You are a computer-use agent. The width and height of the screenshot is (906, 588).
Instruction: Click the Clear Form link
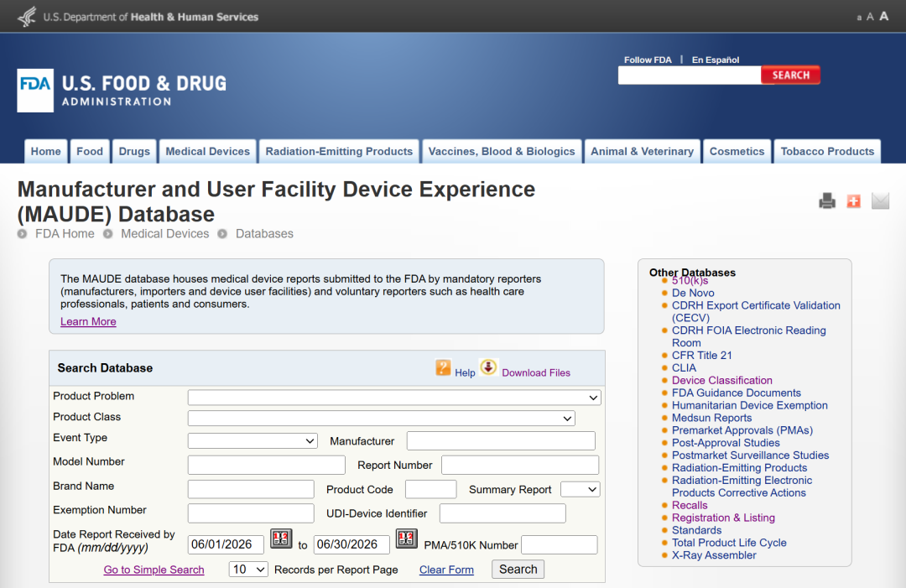pos(446,570)
